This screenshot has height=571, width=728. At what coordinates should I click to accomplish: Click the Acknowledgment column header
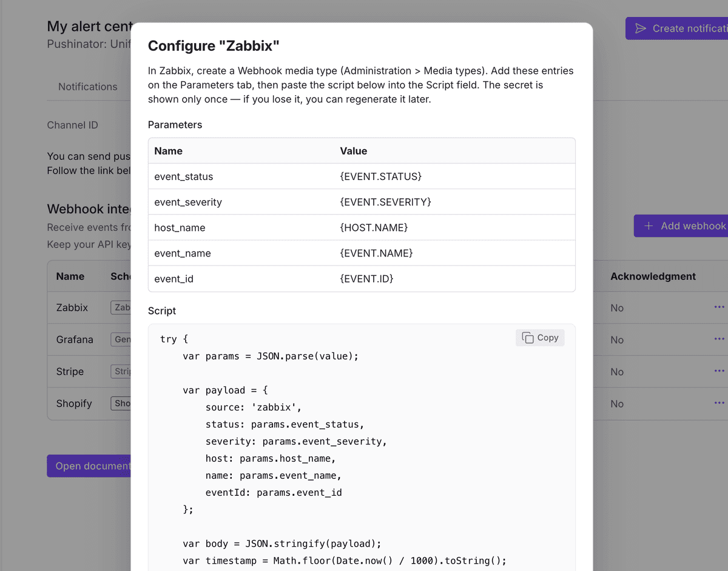coord(653,276)
